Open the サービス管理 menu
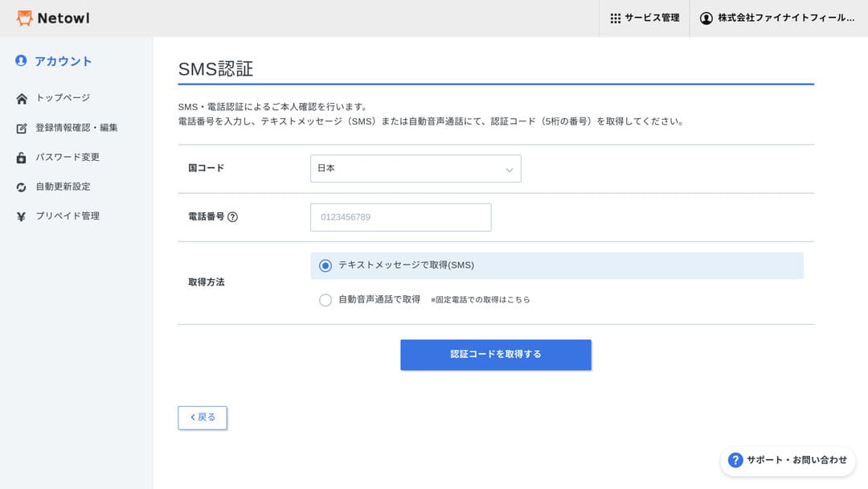The height and width of the screenshot is (489, 868). click(x=652, y=18)
